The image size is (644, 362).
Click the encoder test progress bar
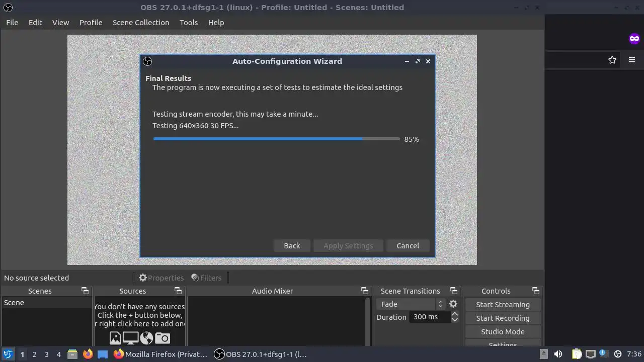pyautogui.click(x=276, y=139)
